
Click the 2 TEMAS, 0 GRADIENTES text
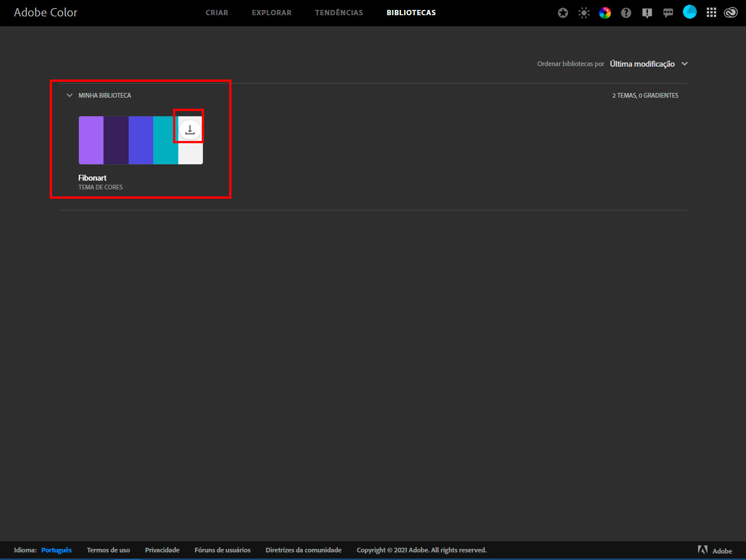point(645,95)
